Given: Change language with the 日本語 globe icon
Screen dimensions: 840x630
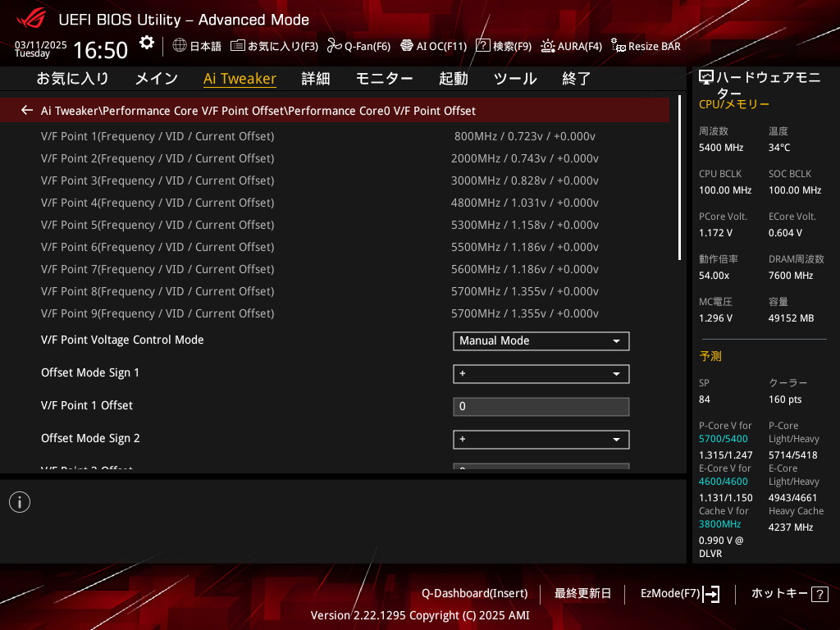Looking at the screenshot, I should click(197, 46).
